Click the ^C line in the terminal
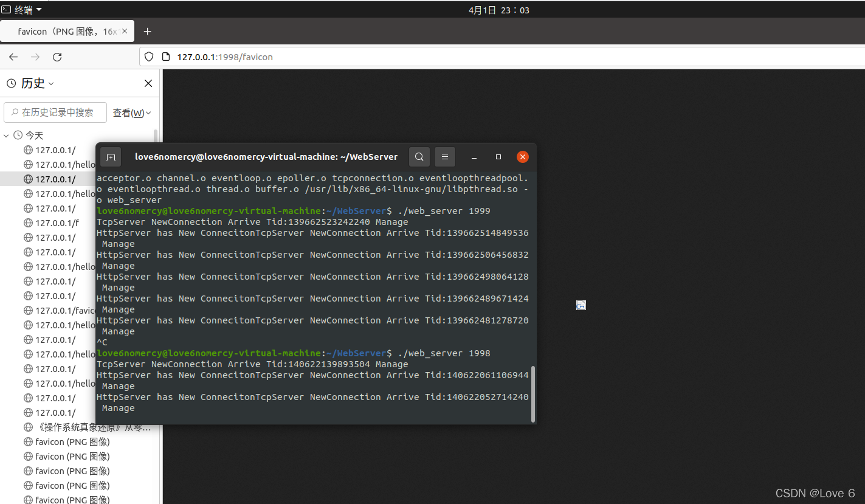The height and width of the screenshot is (504, 865). coord(102,342)
